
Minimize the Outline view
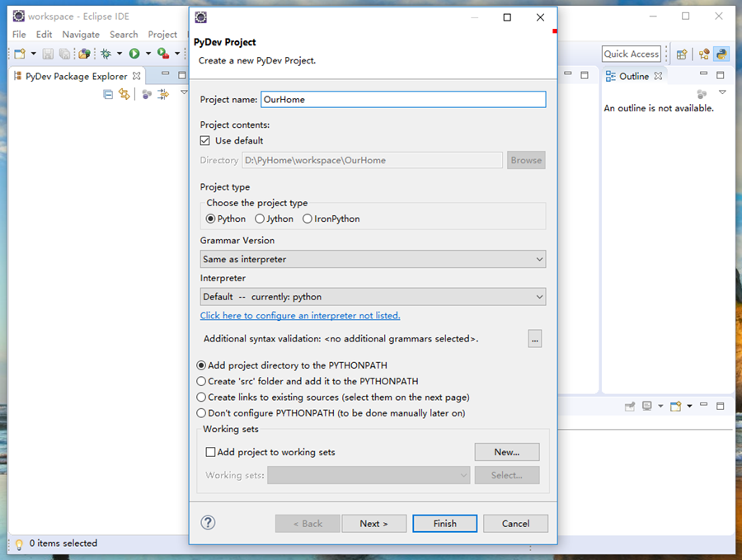pyautogui.click(x=704, y=74)
